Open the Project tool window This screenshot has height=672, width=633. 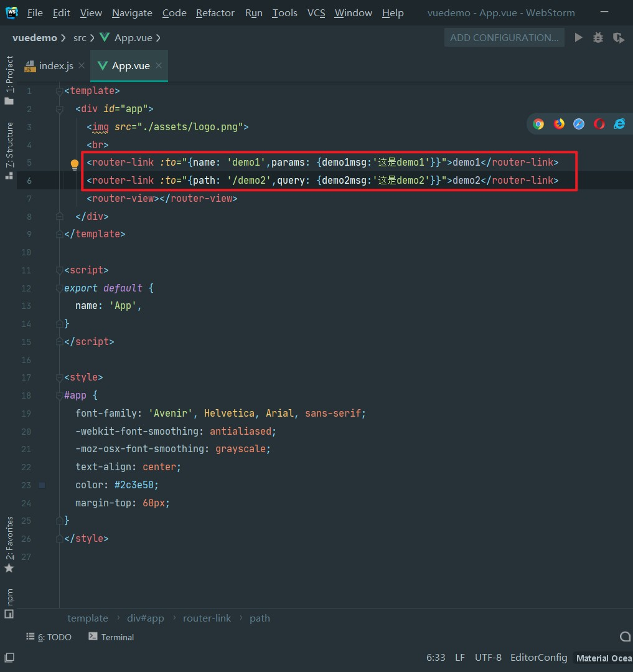pos(9,80)
